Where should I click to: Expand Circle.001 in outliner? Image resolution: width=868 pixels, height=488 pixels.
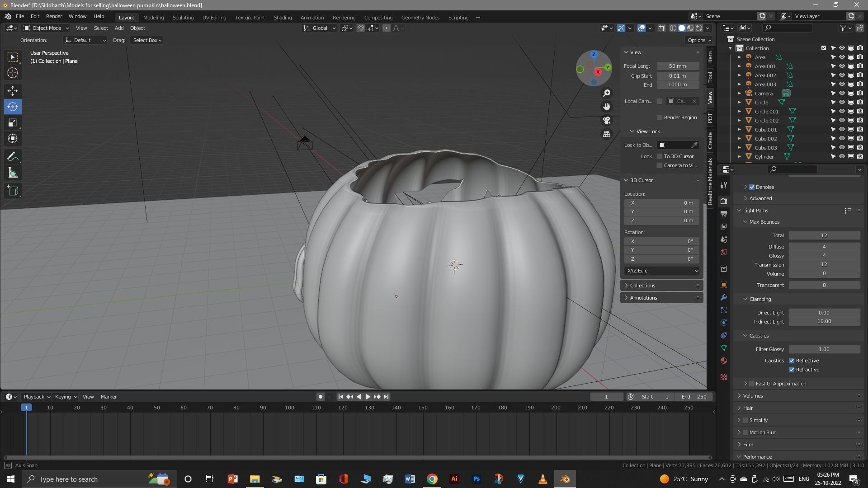(740, 112)
